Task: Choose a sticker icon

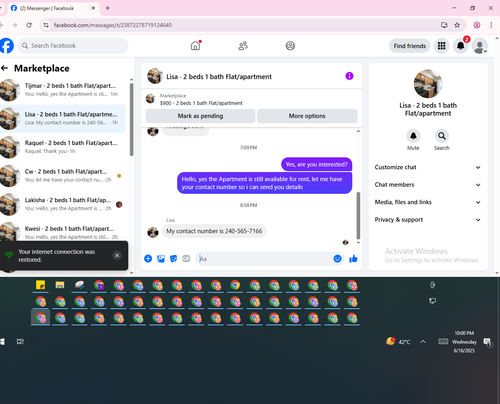Action: pos(174,259)
